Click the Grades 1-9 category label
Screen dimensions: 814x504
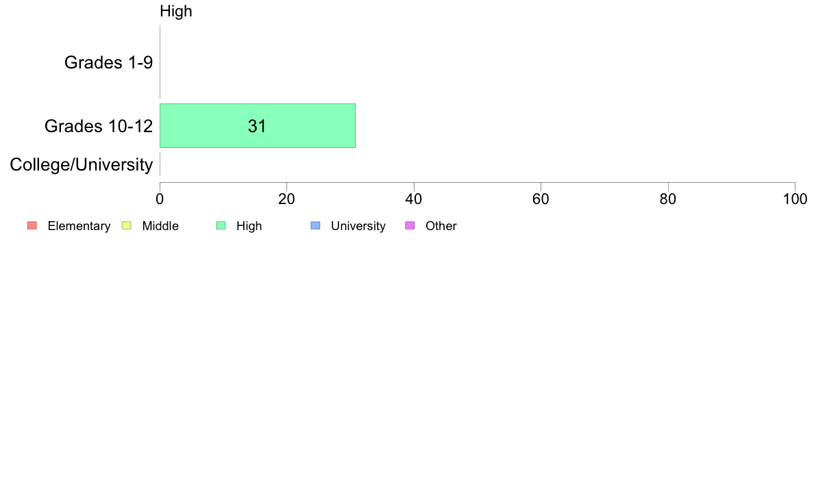click(108, 62)
